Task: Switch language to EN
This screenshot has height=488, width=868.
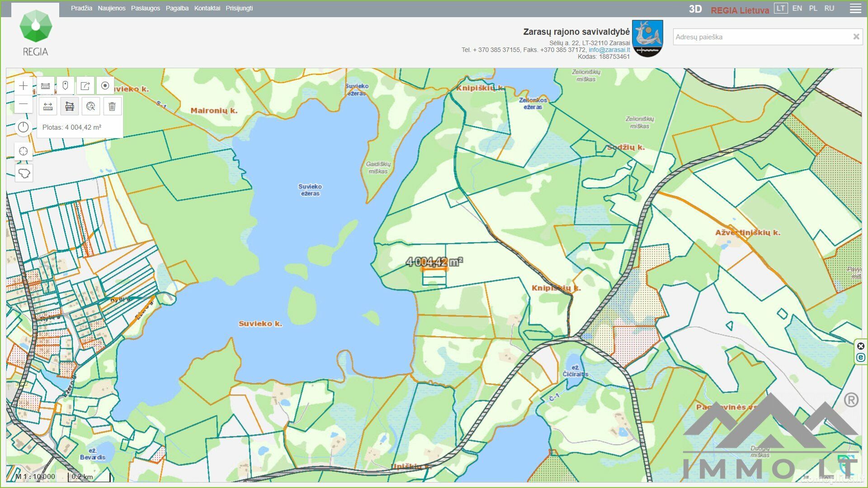Action: click(x=797, y=8)
